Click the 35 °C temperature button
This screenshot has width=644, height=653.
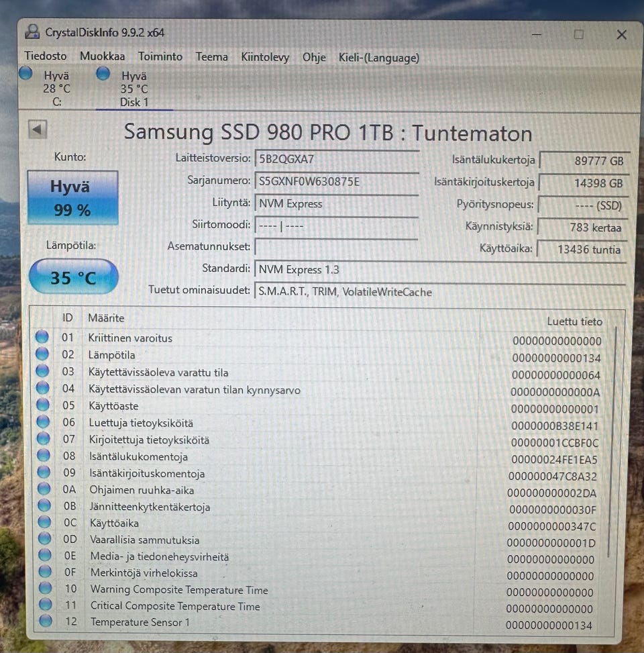[x=74, y=277]
